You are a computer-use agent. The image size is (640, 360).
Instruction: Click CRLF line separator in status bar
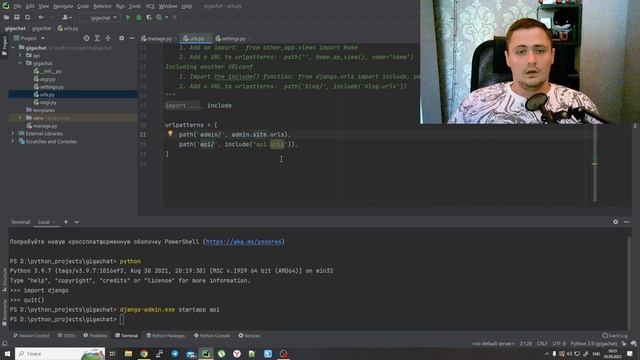[x=542, y=344]
